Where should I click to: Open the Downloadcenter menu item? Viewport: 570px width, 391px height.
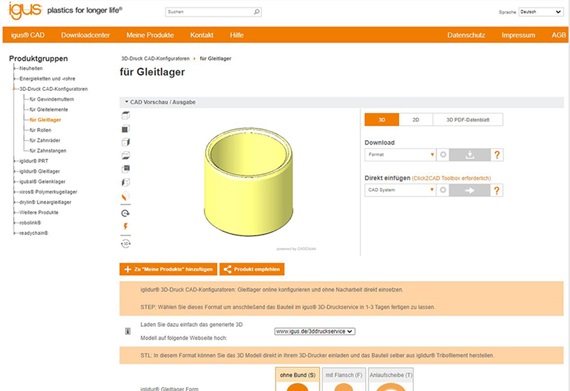(x=85, y=35)
